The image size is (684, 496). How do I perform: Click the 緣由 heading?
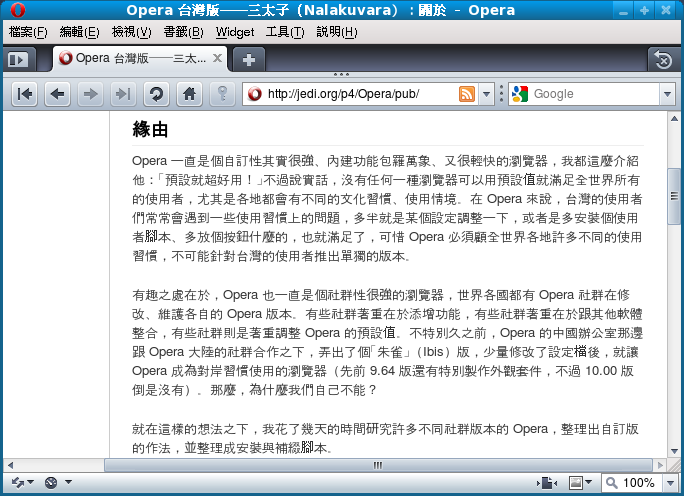[150, 130]
